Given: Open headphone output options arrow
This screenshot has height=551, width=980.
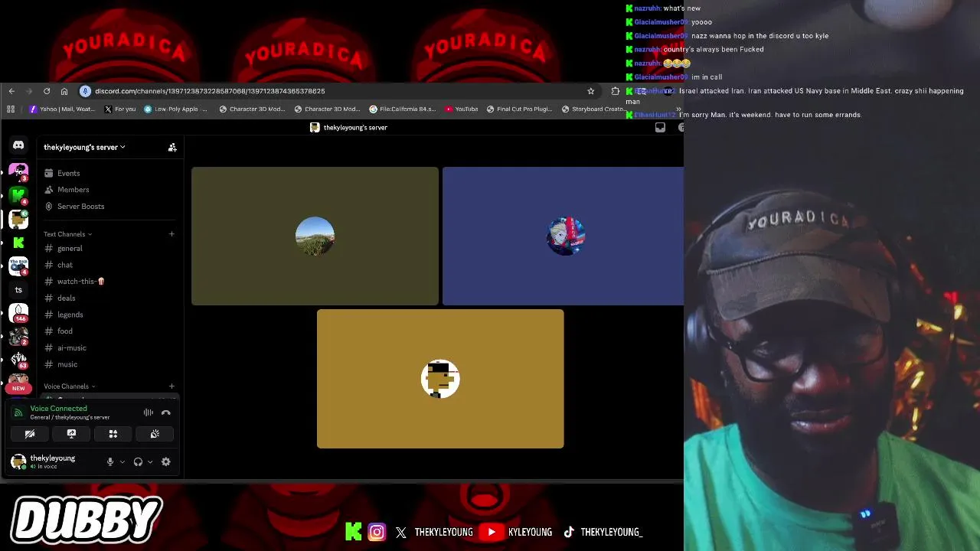Looking at the screenshot, I should pos(150,461).
